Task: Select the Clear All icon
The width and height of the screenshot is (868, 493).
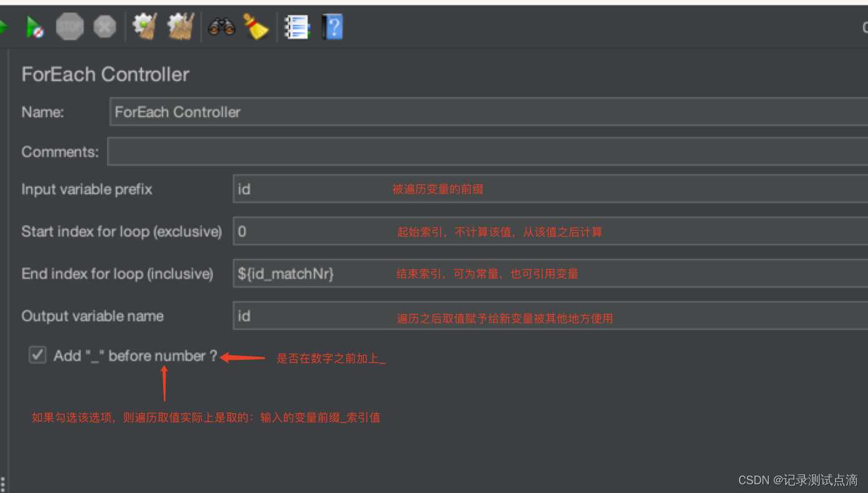Action: point(180,26)
